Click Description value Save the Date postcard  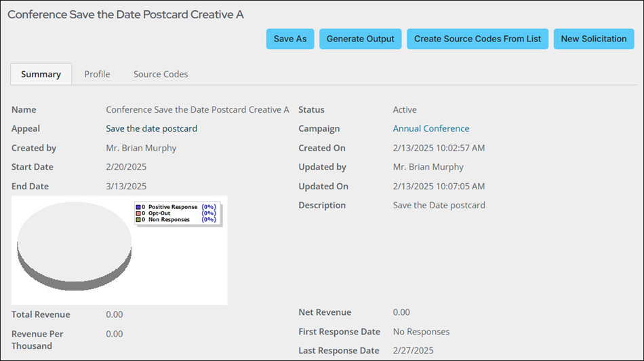pyautogui.click(x=439, y=205)
